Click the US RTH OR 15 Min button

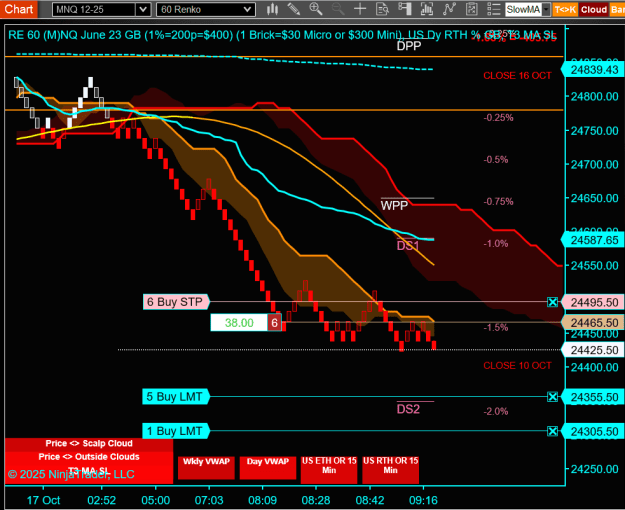(x=390, y=469)
